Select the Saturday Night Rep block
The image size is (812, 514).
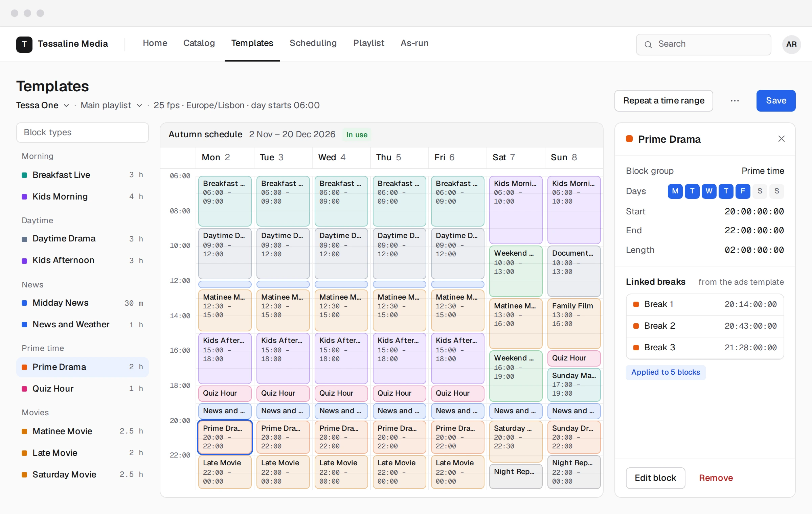point(516,476)
